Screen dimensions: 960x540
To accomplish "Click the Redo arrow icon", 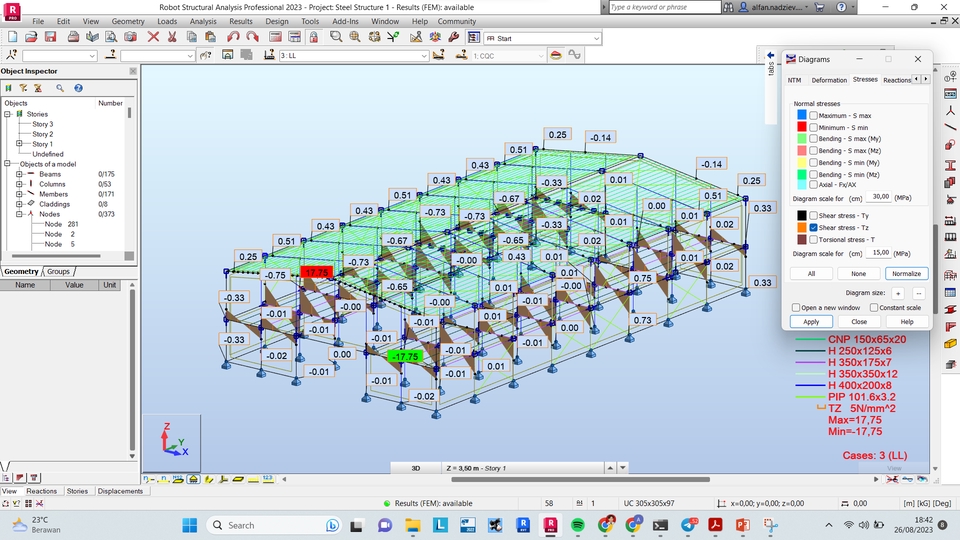I will [x=252, y=37].
